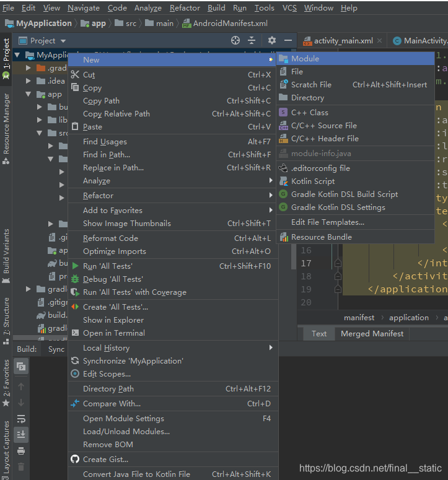Open the VCS menu
Viewport: 448px width, 480px height.
[289, 8]
